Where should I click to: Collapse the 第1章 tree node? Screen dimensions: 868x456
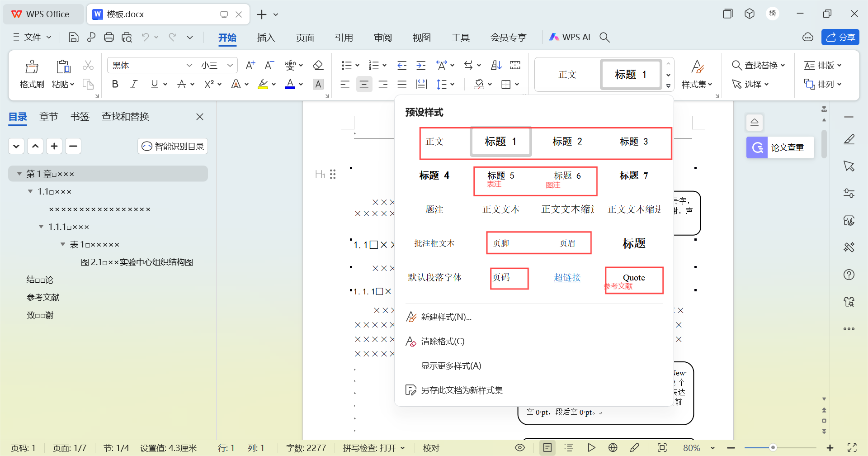(x=19, y=174)
